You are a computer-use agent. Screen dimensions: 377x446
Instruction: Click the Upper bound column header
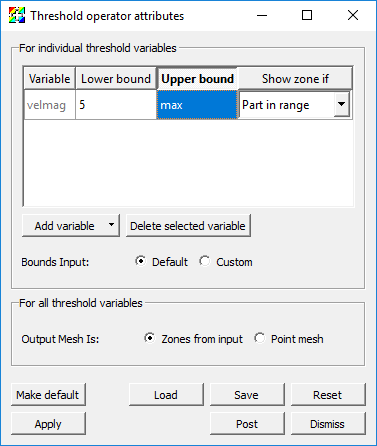pos(197,79)
